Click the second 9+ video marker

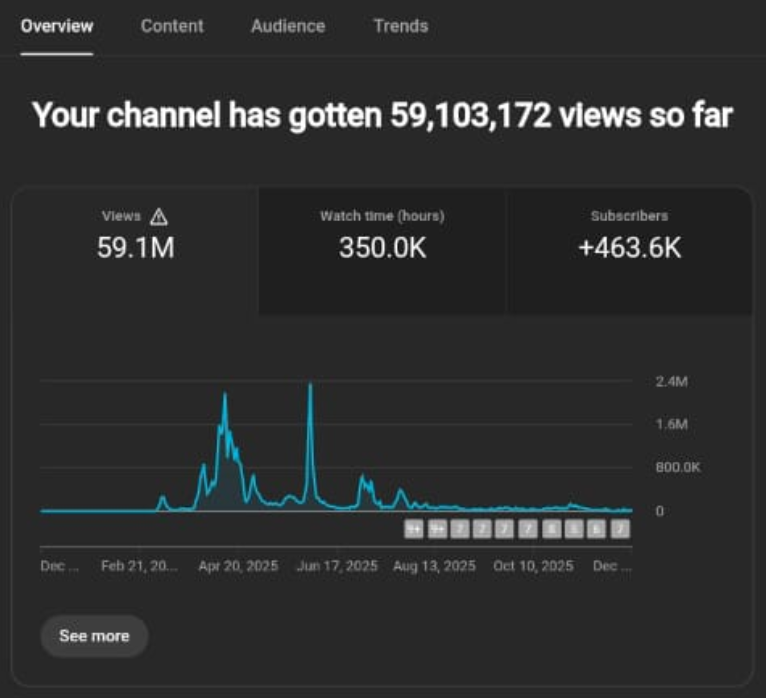(437, 529)
